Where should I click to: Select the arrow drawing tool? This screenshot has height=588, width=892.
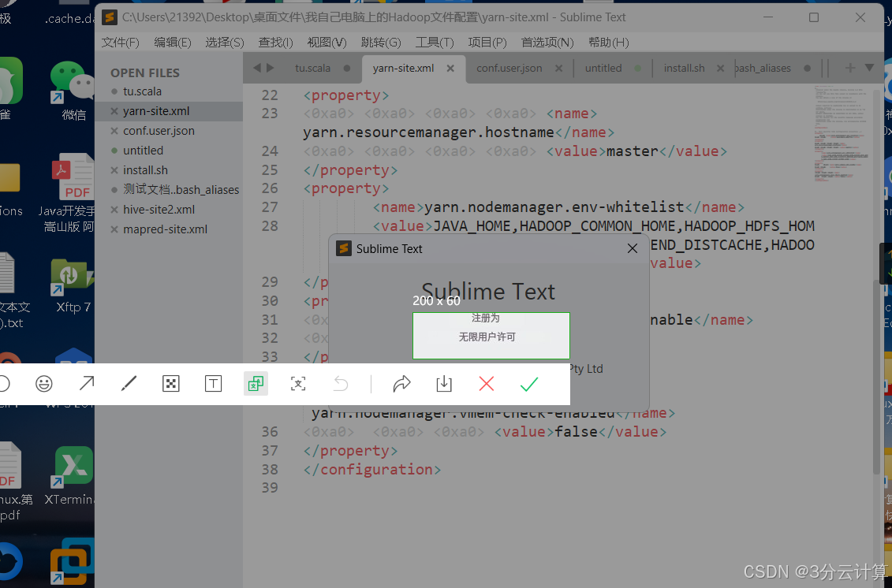coord(87,384)
